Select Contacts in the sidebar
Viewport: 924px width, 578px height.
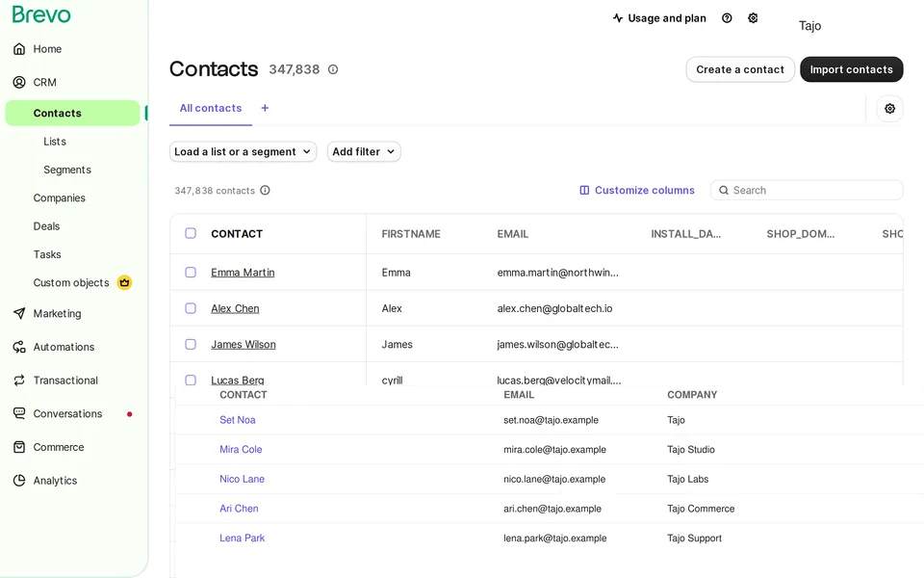tap(72, 113)
